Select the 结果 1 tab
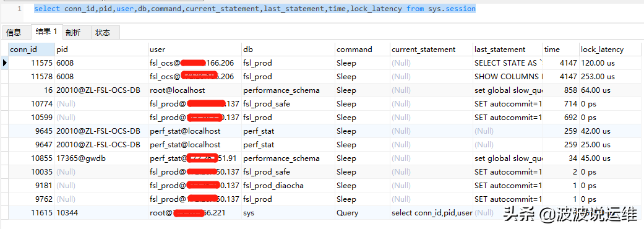This screenshot has width=644, height=229. tap(46, 32)
